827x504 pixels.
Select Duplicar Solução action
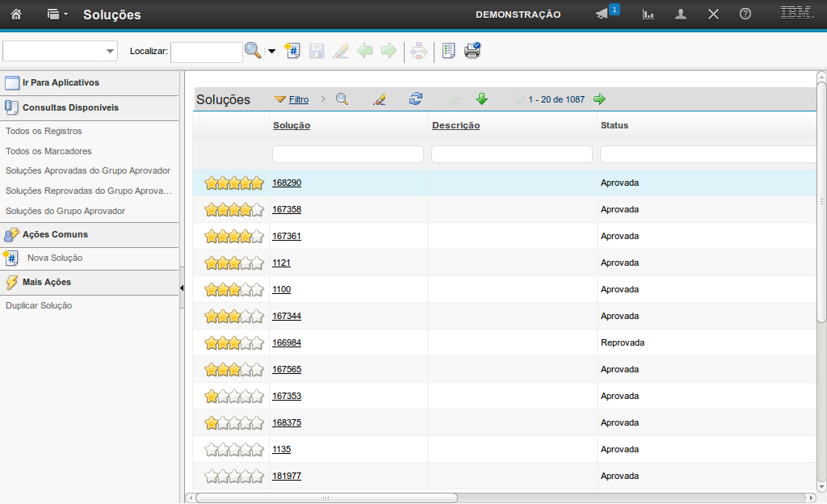pyautogui.click(x=39, y=305)
